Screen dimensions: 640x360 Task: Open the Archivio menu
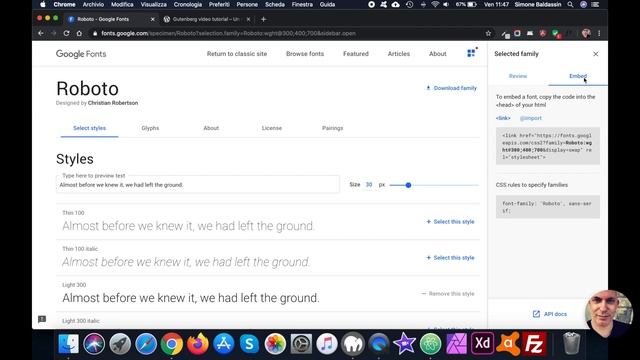point(93,4)
